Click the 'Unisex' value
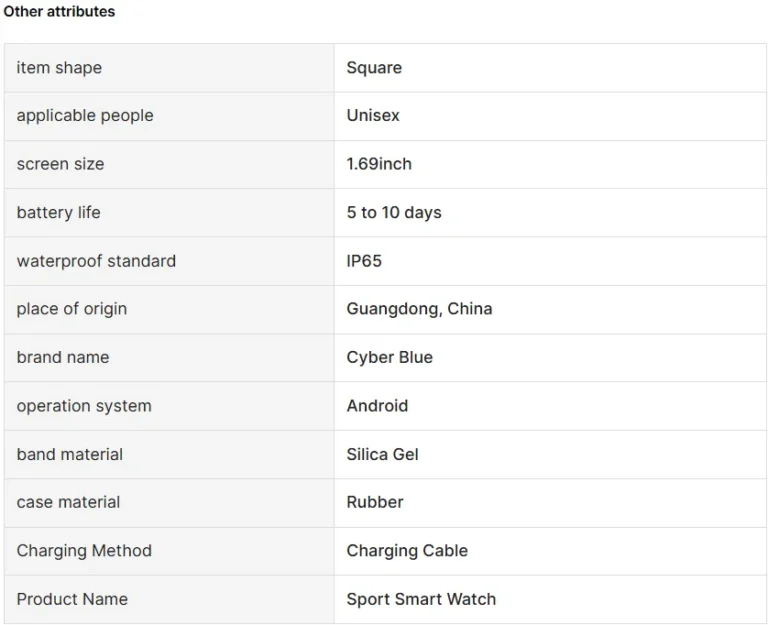768x625 pixels. [373, 116]
